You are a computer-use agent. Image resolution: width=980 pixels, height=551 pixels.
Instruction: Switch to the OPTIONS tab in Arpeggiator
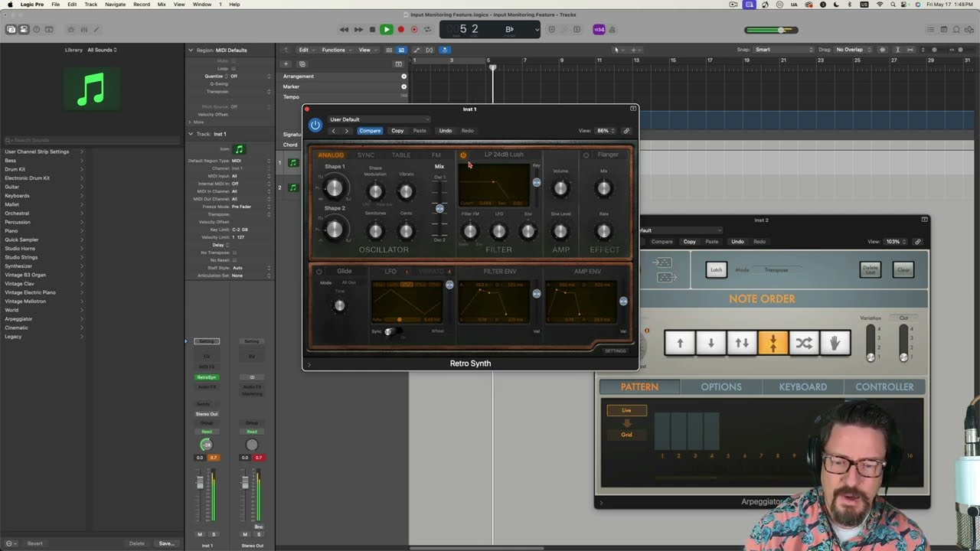point(721,387)
